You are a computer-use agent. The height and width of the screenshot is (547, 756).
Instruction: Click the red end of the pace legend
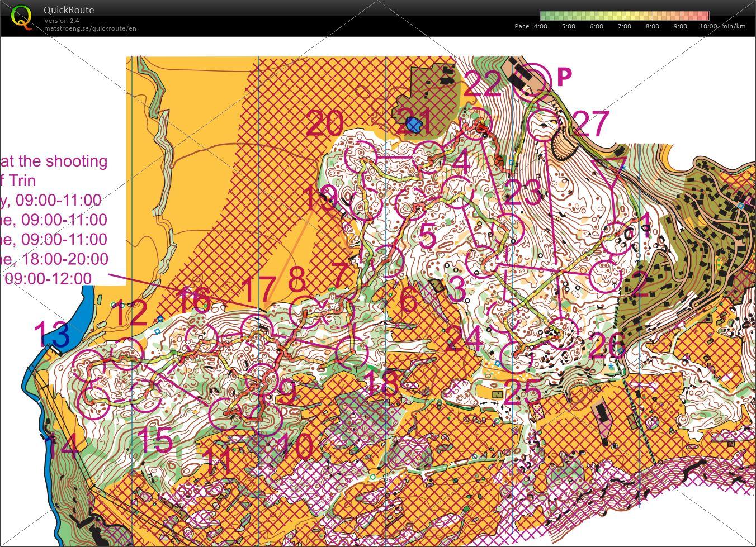705,16
